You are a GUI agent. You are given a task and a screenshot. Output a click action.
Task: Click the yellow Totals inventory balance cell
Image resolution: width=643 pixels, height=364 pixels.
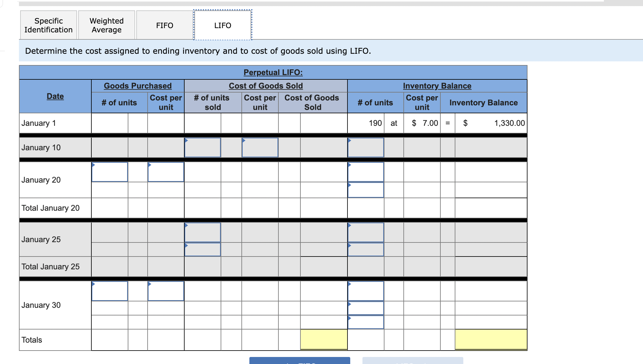click(491, 339)
